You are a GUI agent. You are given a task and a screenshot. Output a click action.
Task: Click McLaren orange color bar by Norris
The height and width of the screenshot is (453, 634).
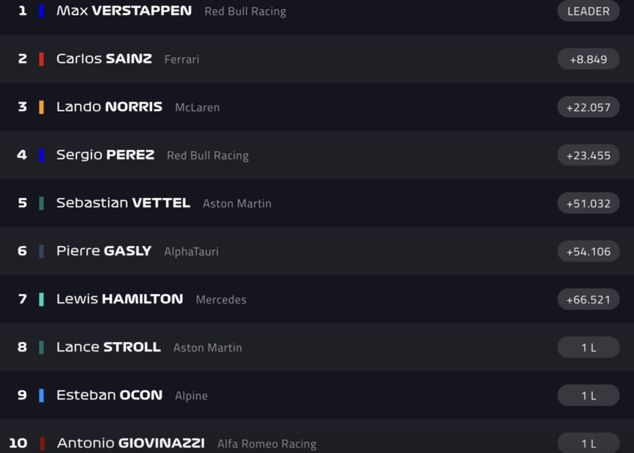41,107
